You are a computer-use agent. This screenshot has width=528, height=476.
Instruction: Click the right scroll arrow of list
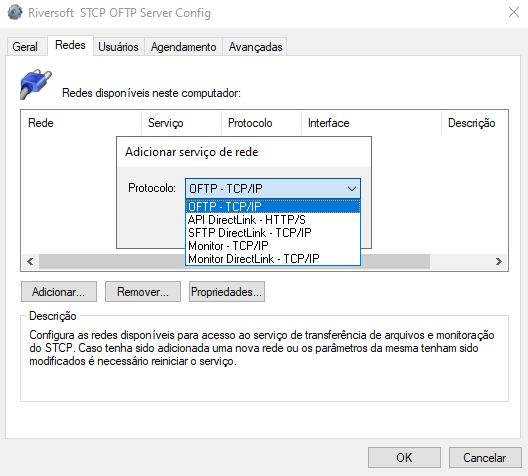click(x=499, y=262)
